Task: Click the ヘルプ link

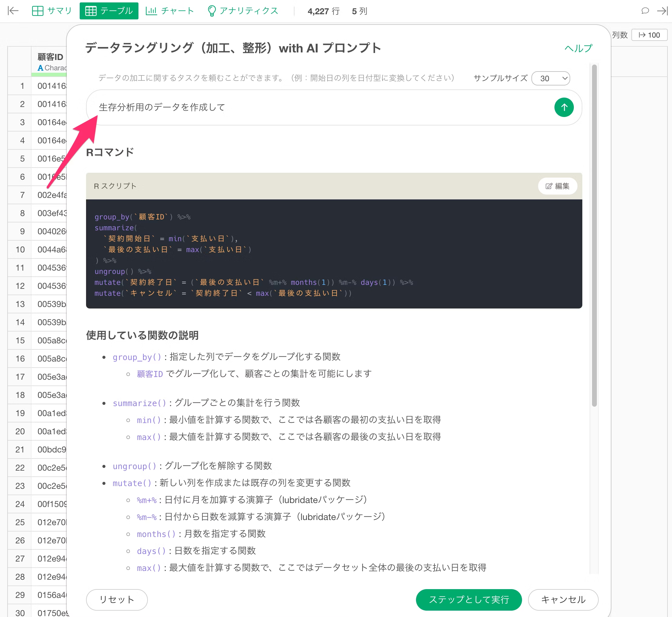Action: (578, 48)
